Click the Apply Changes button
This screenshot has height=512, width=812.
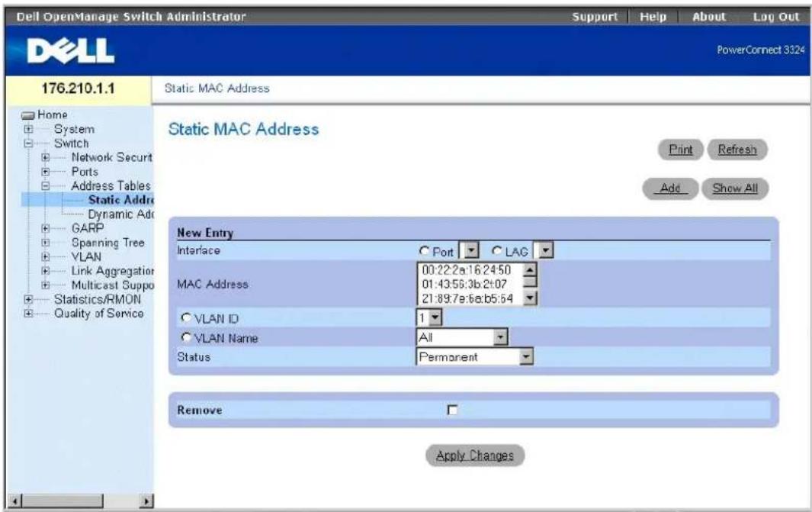point(475,456)
